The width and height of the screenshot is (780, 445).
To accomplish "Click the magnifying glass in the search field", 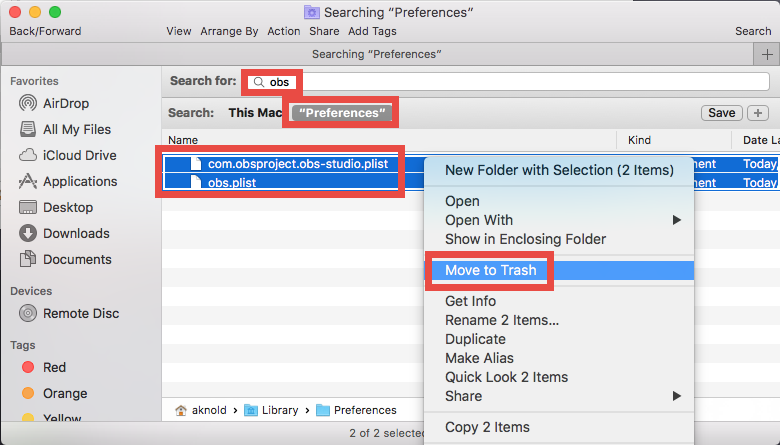I will point(259,81).
